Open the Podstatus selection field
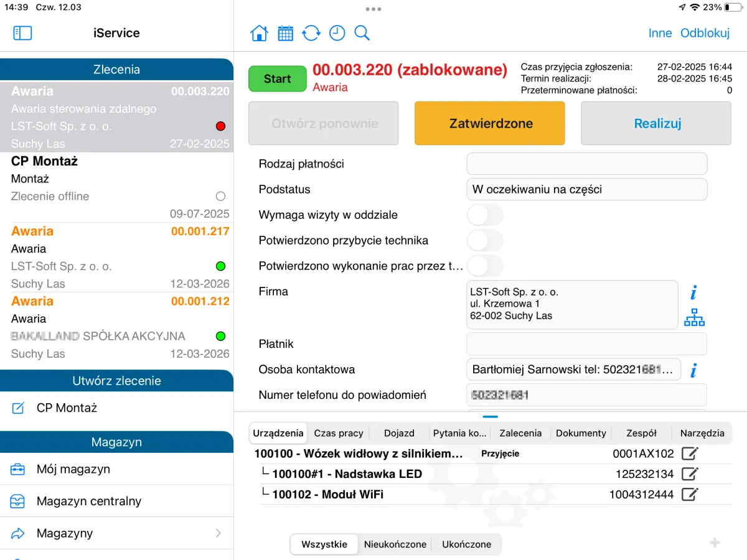 coord(586,190)
